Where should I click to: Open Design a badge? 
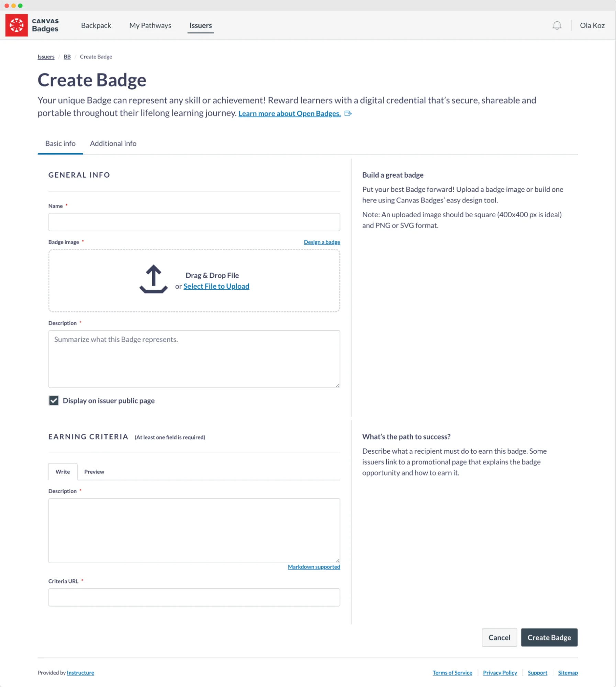(321, 242)
